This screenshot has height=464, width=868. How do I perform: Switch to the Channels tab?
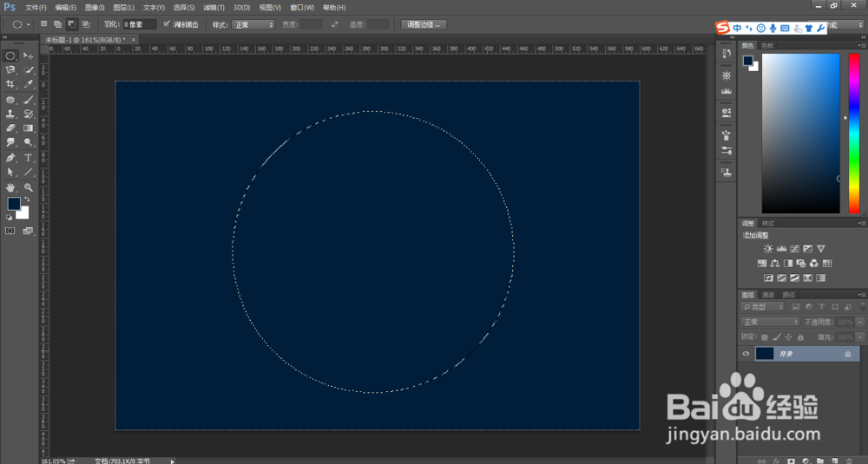(x=768, y=295)
